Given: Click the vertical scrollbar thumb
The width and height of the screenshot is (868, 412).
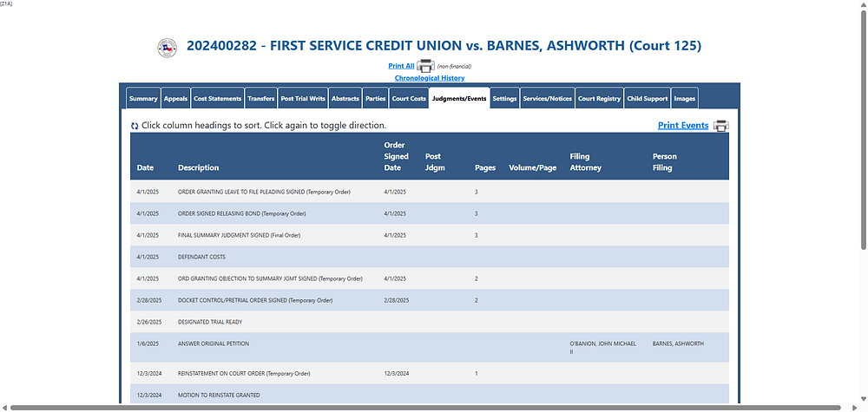Looking at the screenshot, I should (863, 130).
